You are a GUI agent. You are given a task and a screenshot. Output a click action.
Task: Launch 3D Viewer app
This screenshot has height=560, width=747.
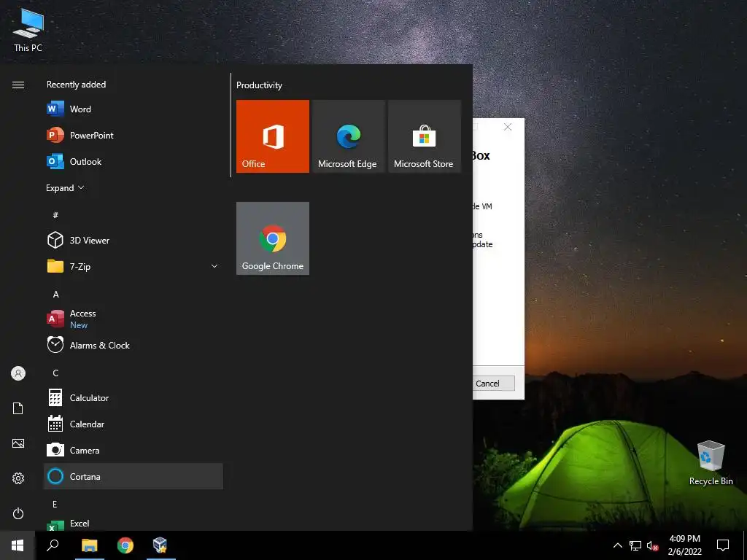tap(133, 240)
